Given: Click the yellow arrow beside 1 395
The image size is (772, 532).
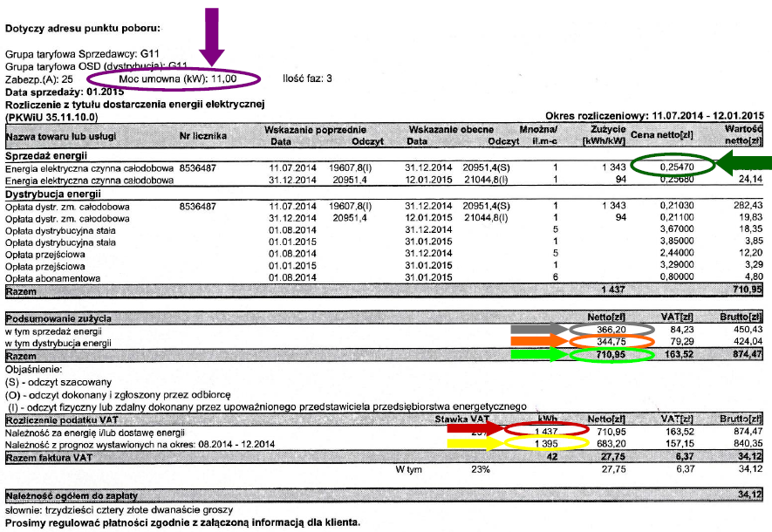Looking at the screenshot, I should 475,443.
